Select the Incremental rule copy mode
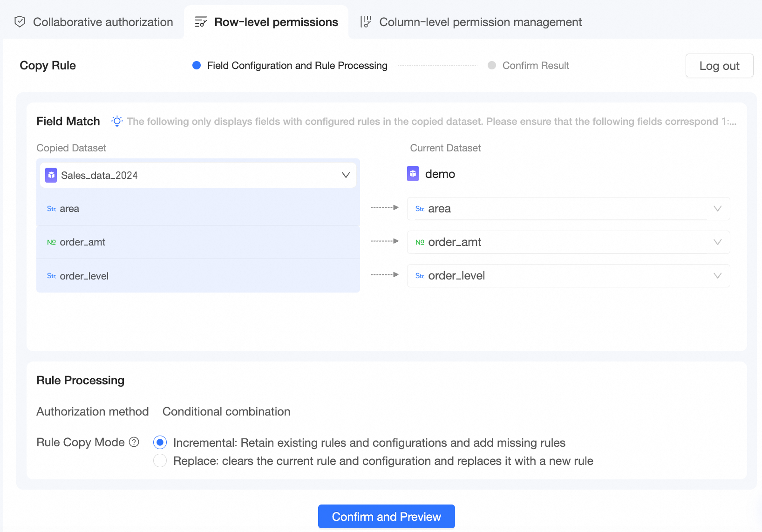This screenshot has width=762, height=532. click(160, 442)
